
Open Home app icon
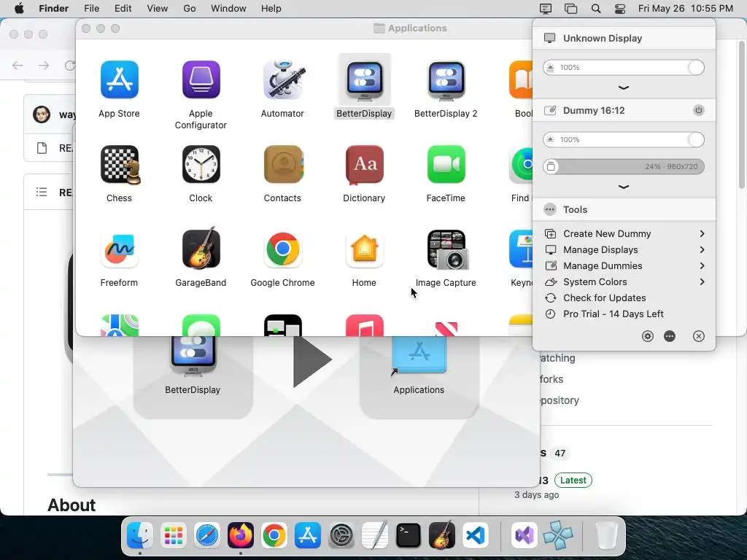click(364, 249)
